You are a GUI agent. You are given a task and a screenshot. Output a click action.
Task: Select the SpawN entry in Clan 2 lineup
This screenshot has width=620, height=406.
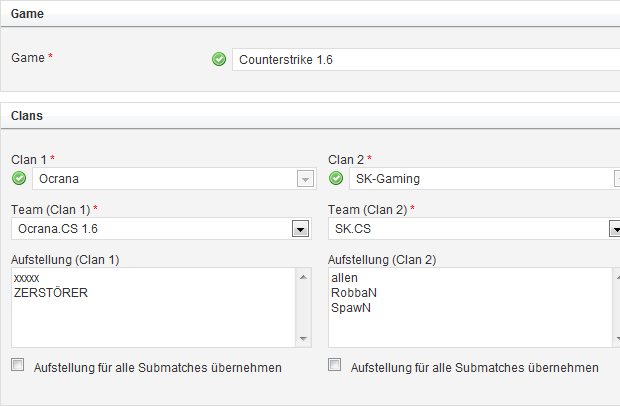(352, 308)
